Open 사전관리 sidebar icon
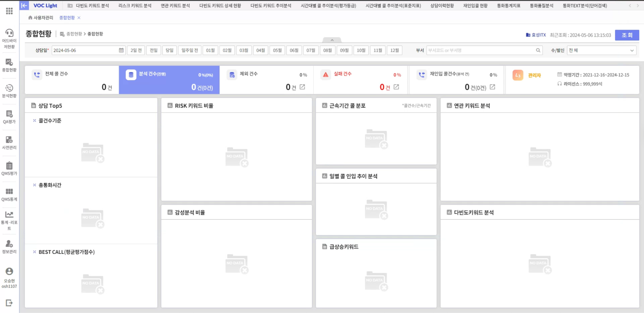The image size is (644, 313). (x=9, y=143)
